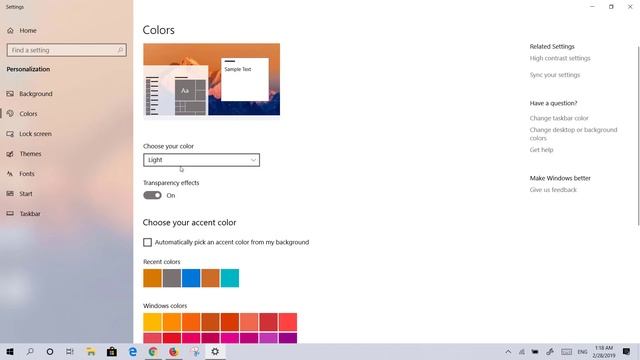Choose the salmon sixth Windows color

click(x=249, y=322)
